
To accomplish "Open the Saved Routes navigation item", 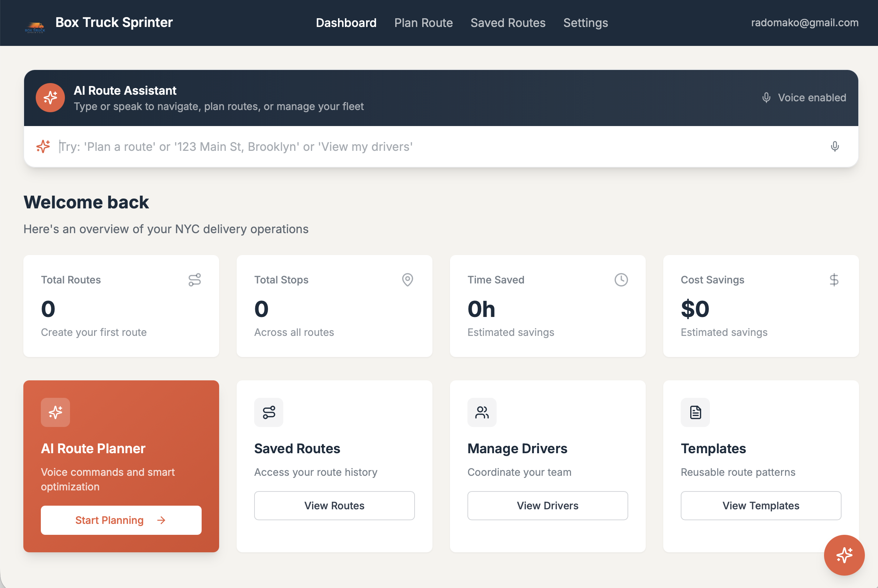I will [508, 23].
